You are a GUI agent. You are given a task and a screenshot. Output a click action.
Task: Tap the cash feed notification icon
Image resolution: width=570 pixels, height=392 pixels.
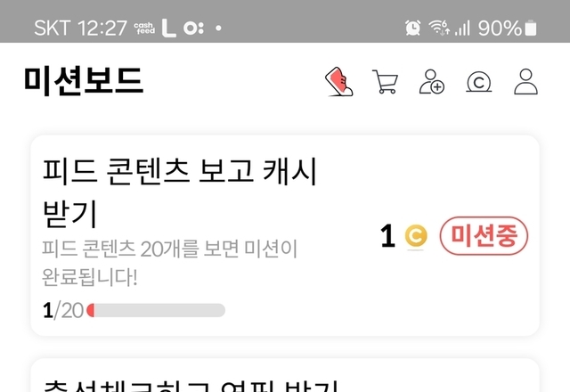144,28
